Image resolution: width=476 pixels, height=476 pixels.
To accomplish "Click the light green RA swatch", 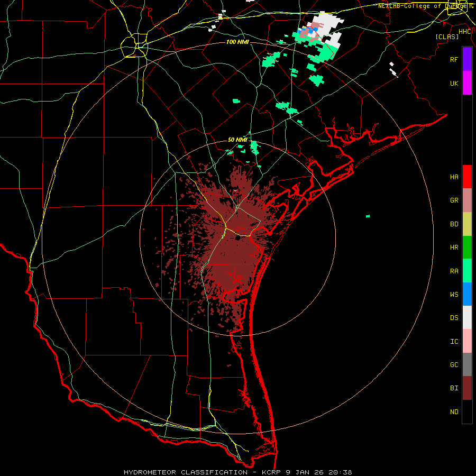I will [467, 271].
